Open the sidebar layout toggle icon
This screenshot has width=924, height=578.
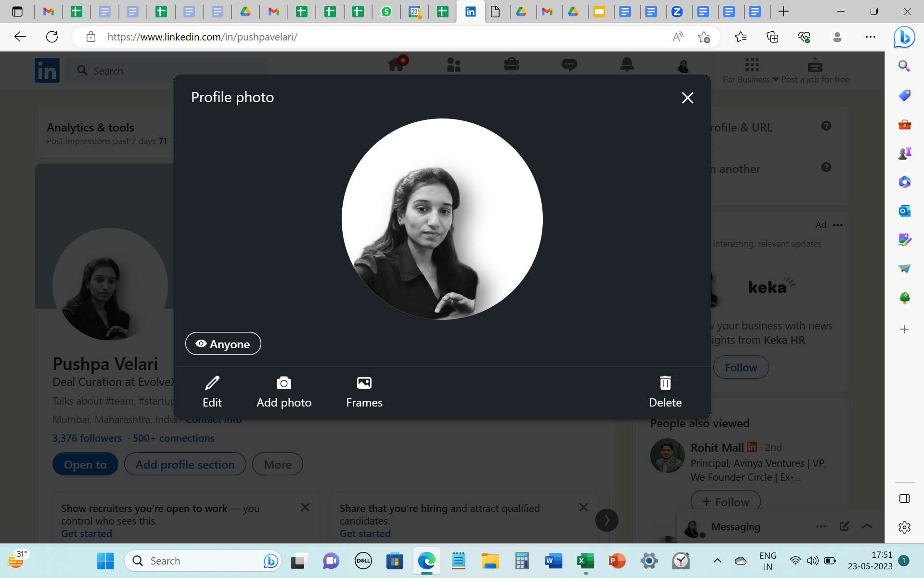click(904, 499)
